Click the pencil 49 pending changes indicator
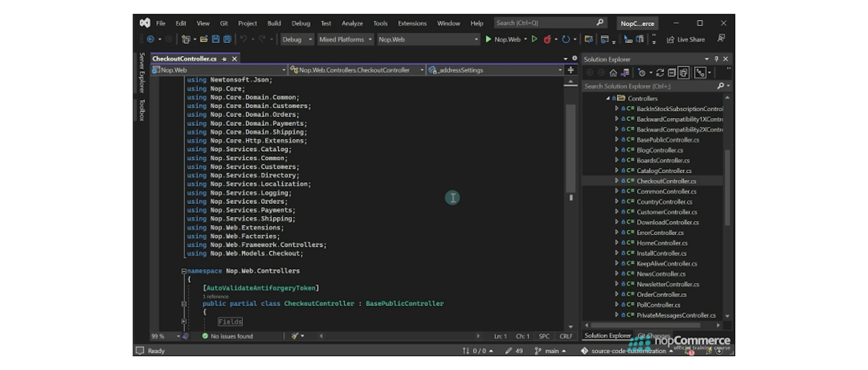 pyautogui.click(x=514, y=351)
